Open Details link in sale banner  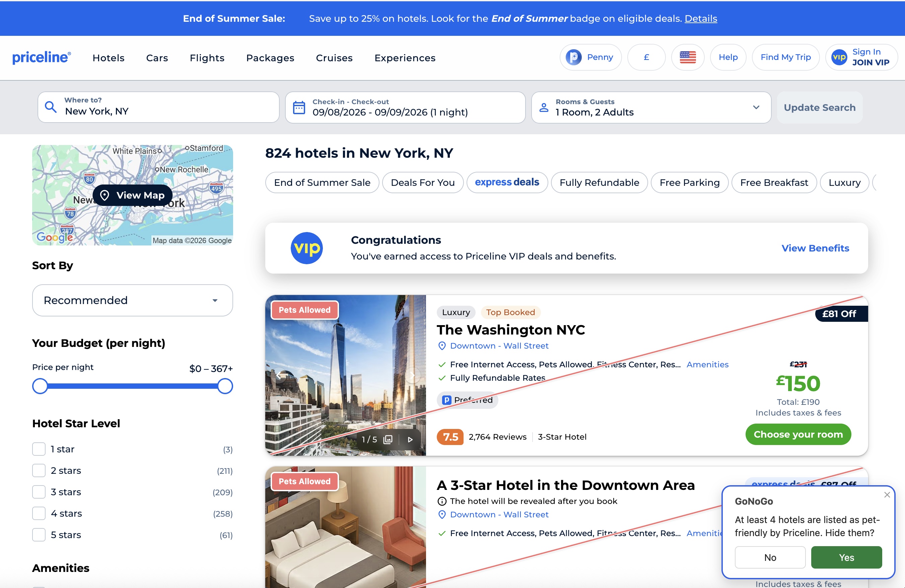[701, 18]
